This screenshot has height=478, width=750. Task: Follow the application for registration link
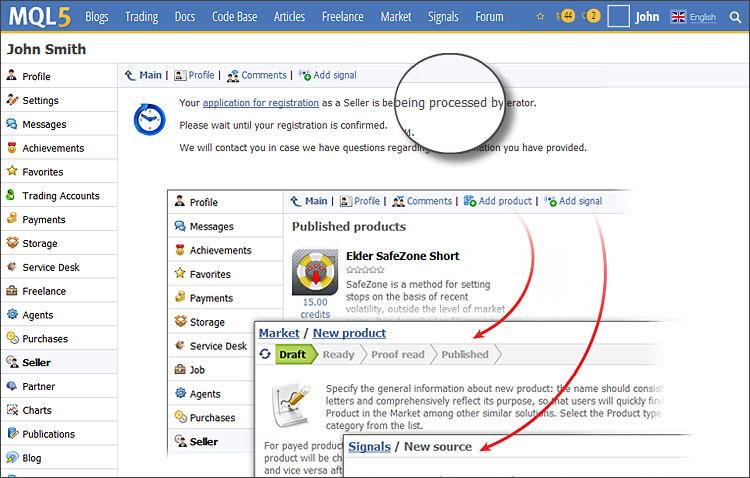click(x=261, y=103)
